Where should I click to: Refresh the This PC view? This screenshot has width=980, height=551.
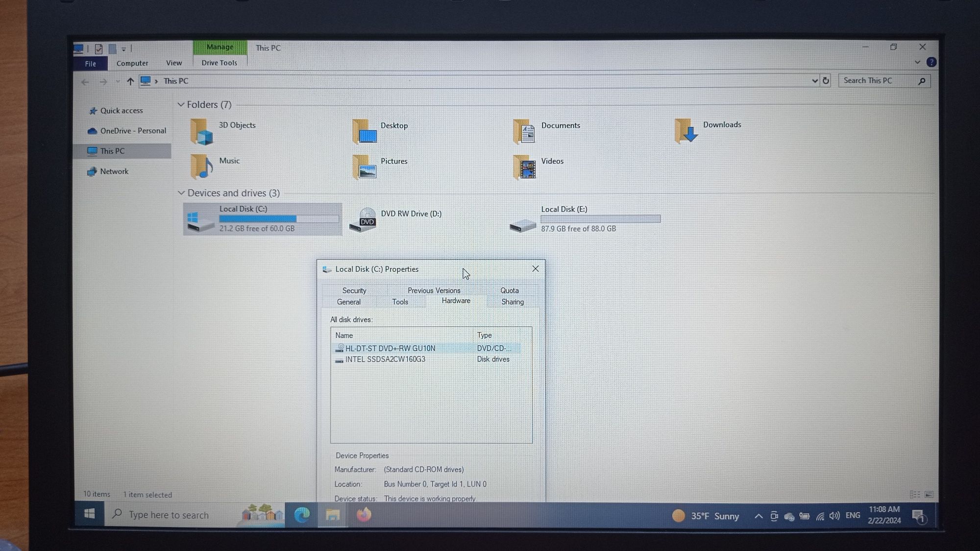(826, 81)
